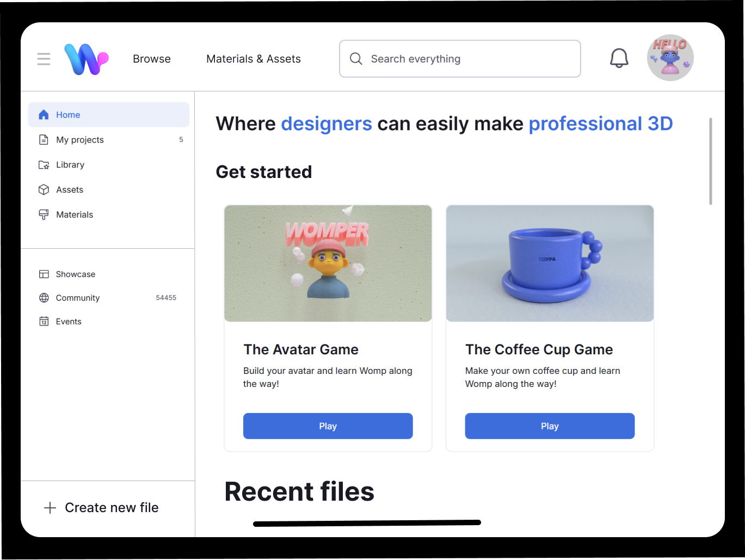Click the Showcase layout icon
The image size is (745, 560).
[44, 274]
